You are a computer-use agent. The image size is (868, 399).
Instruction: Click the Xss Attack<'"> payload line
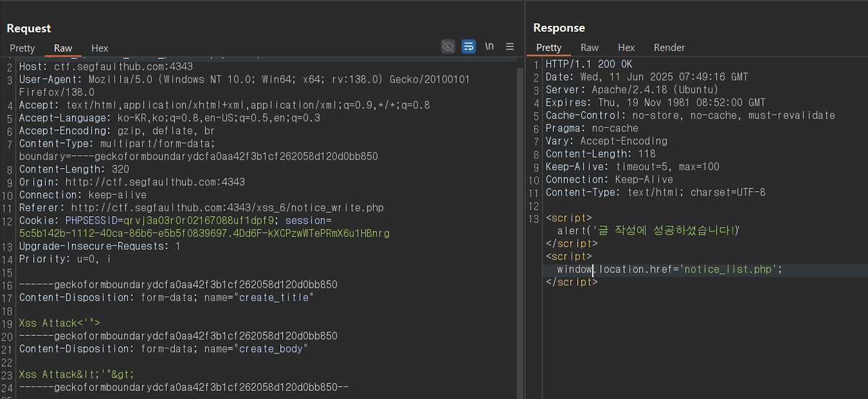pos(60,324)
